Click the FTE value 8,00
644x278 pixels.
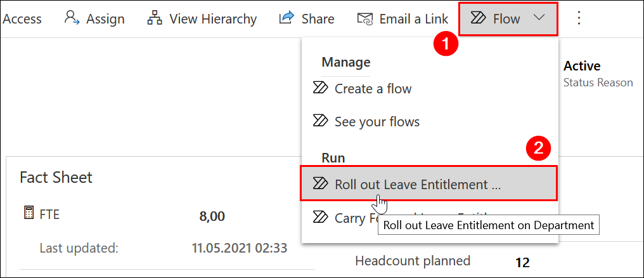coord(212,216)
